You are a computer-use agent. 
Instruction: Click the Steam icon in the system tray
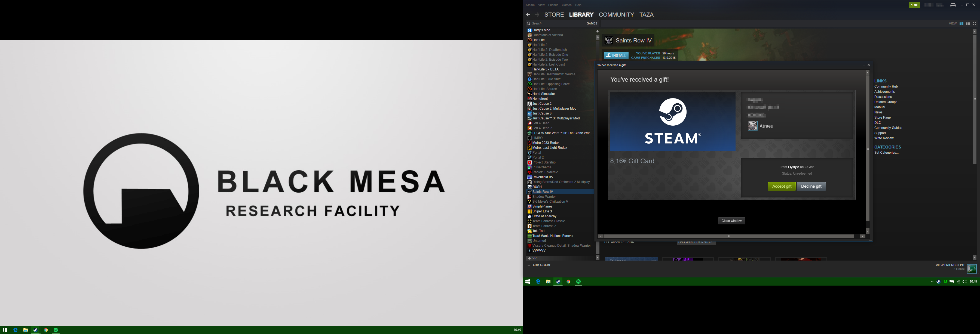pos(938,282)
